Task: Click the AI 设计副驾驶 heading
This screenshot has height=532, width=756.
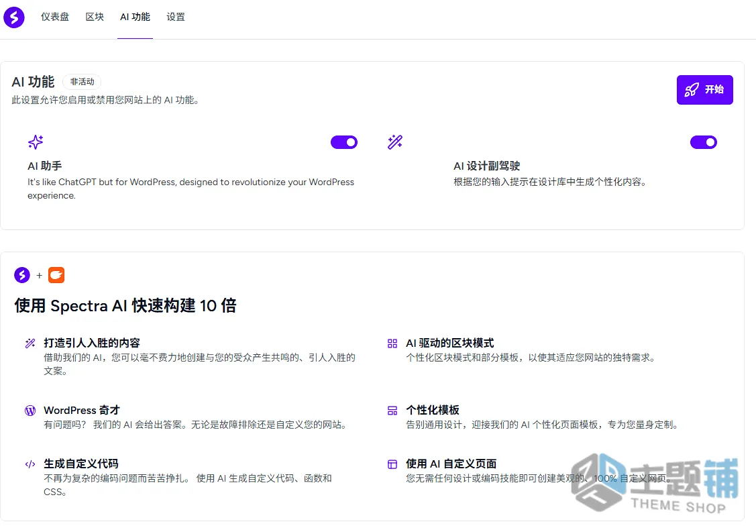Action: point(486,166)
